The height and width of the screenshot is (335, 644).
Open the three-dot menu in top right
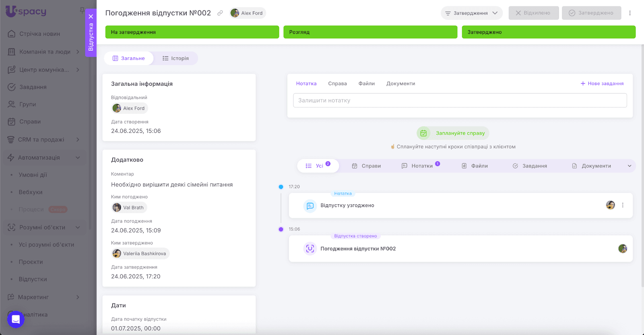[x=630, y=13]
